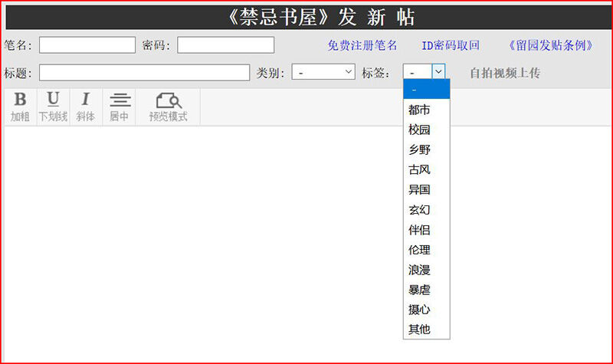The width and height of the screenshot is (613, 364).
Task: Click the 免费注册笔名 link
Action: [362, 45]
